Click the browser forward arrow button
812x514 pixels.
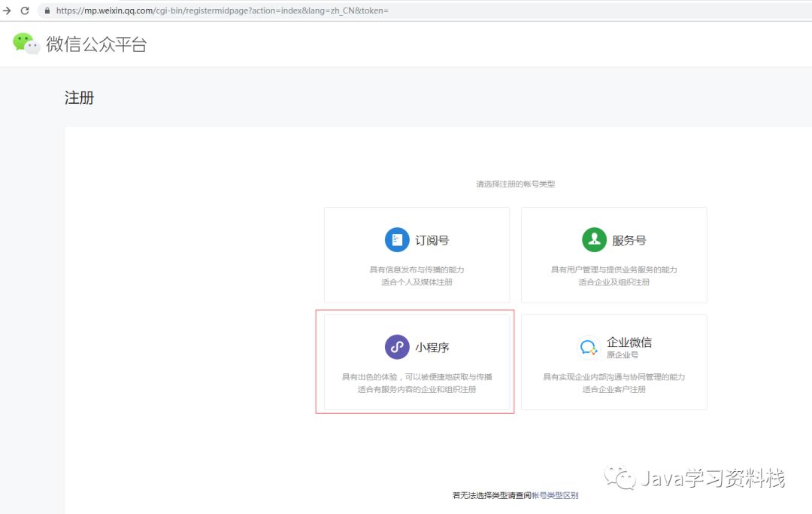click(x=7, y=11)
